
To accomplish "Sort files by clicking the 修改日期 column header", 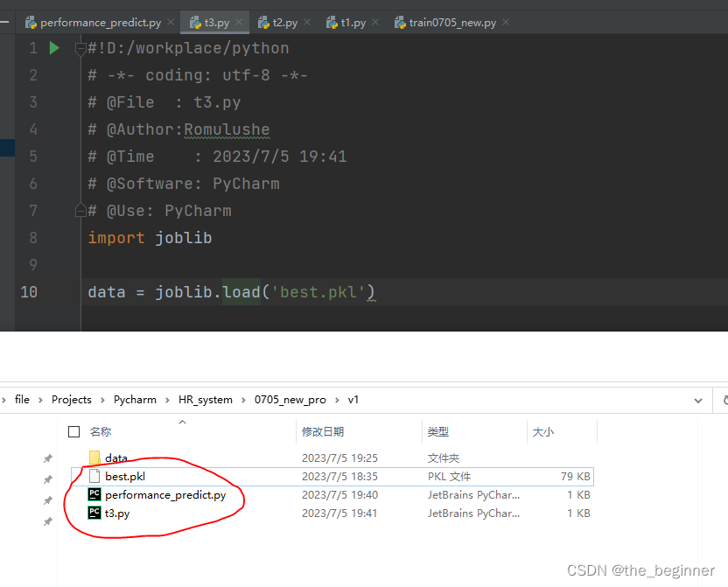I will 324,431.
